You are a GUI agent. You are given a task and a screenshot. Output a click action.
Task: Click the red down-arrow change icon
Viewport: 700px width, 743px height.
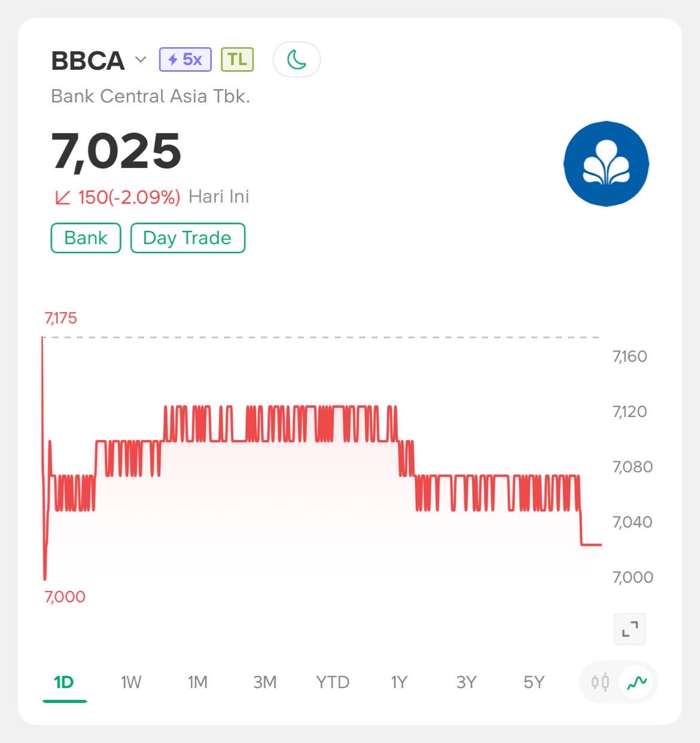click(62, 197)
